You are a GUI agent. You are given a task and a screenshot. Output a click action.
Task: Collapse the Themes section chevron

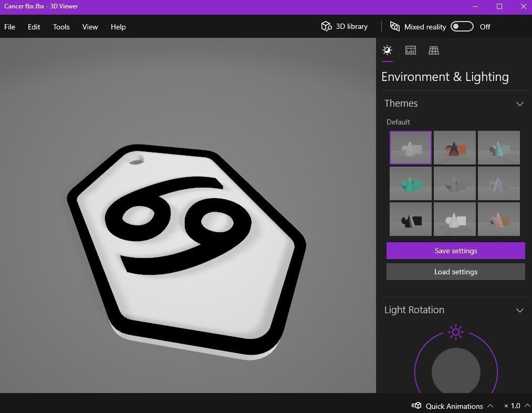(x=519, y=104)
